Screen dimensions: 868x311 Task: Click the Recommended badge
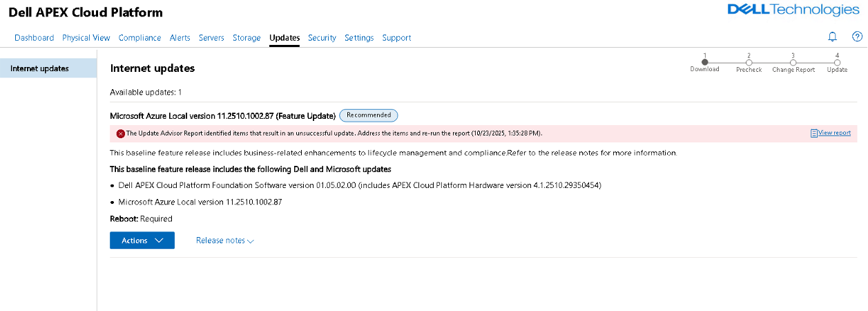368,115
